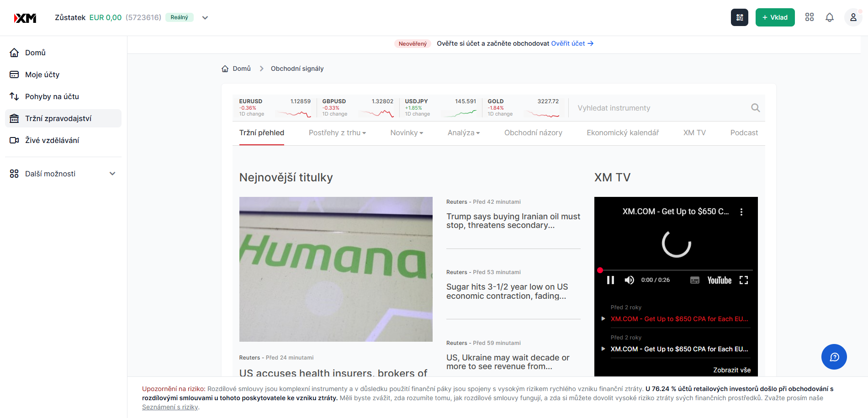Go to Domů in sidebar
This screenshot has height=418, width=868.
(x=63, y=53)
